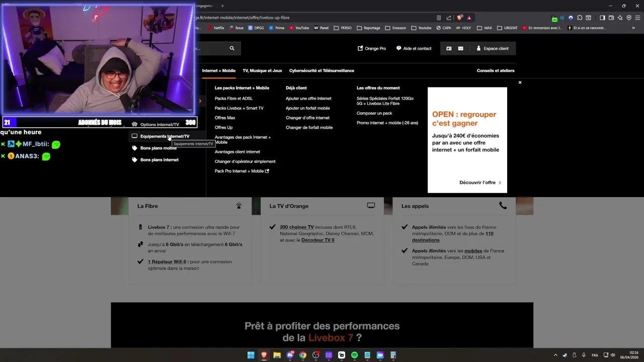The width and height of the screenshot is (644, 362).
Task: Open Aide et contact
Action: [414, 48]
